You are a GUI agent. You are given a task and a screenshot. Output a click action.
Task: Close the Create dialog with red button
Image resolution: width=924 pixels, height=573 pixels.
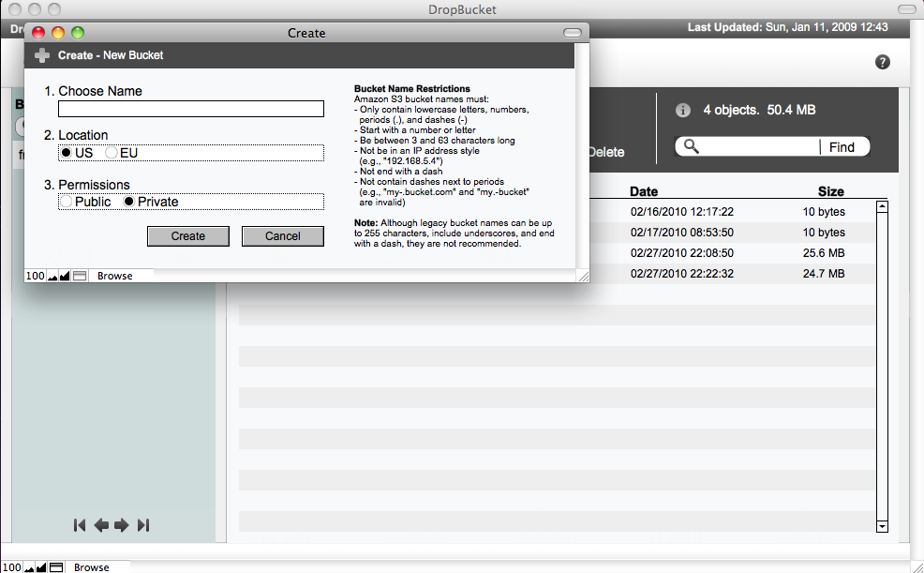38,33
